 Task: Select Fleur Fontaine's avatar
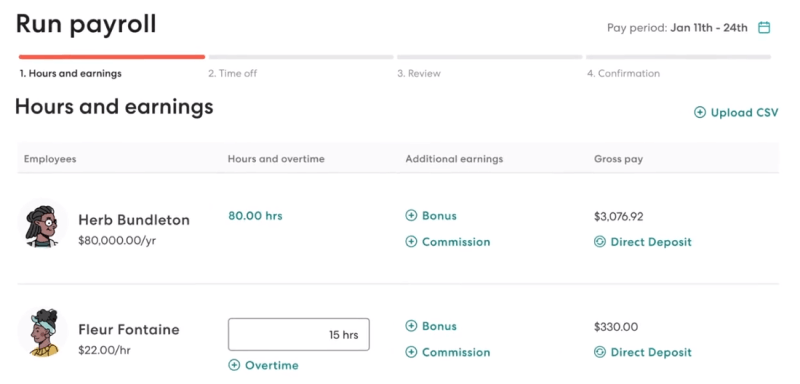pos(43,332)
